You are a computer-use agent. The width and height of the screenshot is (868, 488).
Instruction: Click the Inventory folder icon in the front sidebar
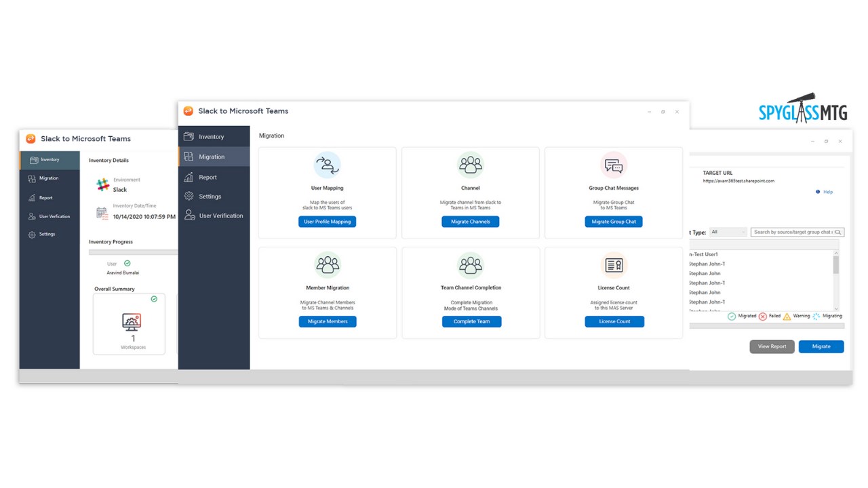[x=189, y=137]
